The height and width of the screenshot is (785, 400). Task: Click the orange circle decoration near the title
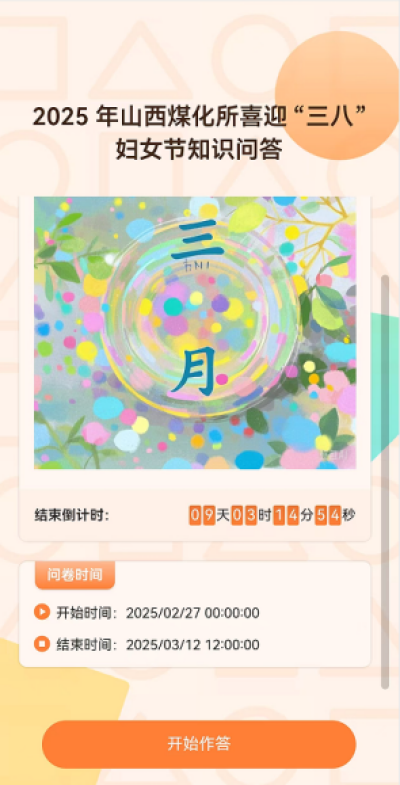pyautogui.click(x=336, y=95)
